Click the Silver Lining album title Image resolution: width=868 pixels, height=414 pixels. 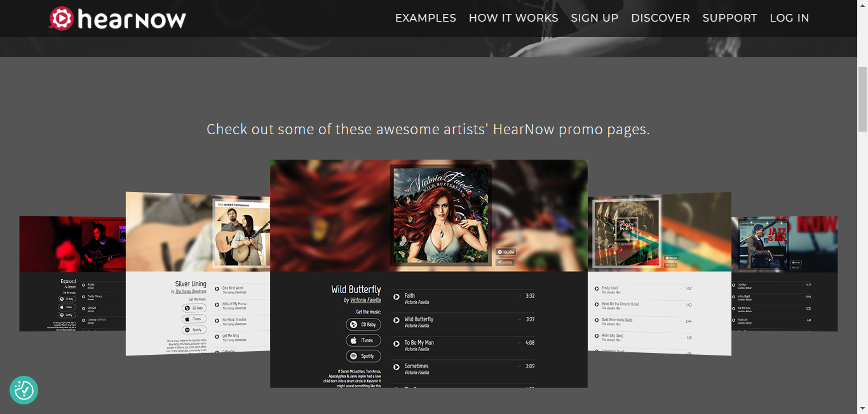(x=191, y=284)
